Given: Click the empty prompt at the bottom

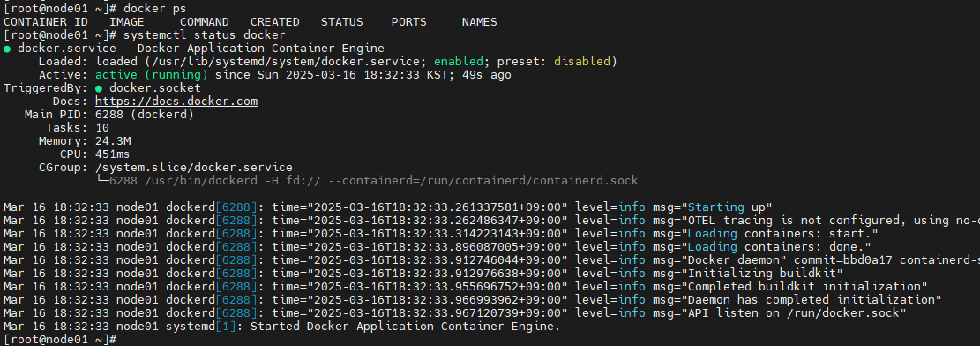Looking at the screenshot, I should coord(61,339).
